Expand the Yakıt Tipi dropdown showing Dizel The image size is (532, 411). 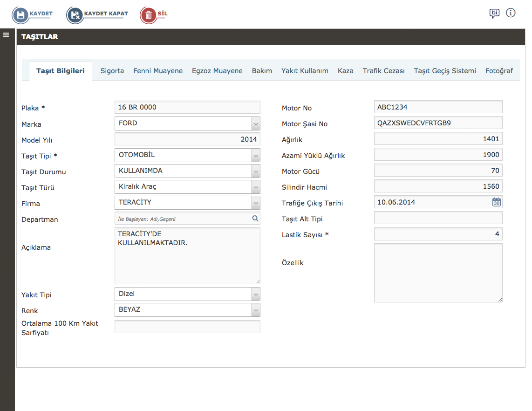[x=255, y=294]
